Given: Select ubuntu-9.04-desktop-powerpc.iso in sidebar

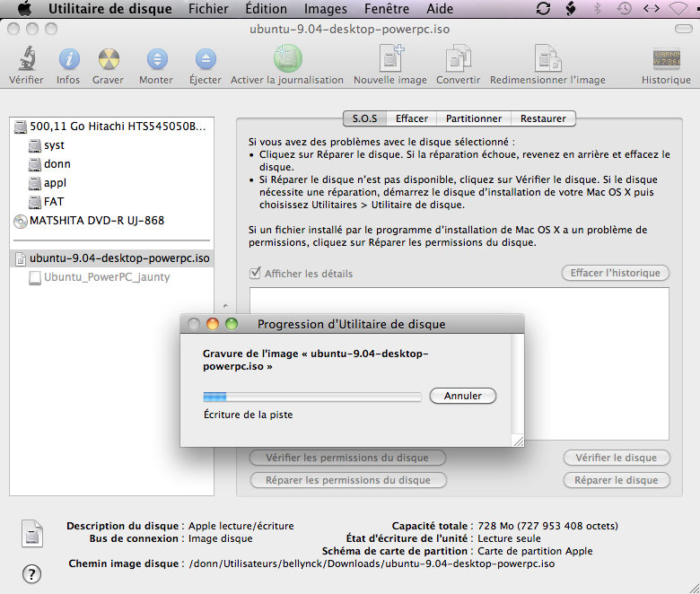Looking at the screenshot, I should click(111, 258).
